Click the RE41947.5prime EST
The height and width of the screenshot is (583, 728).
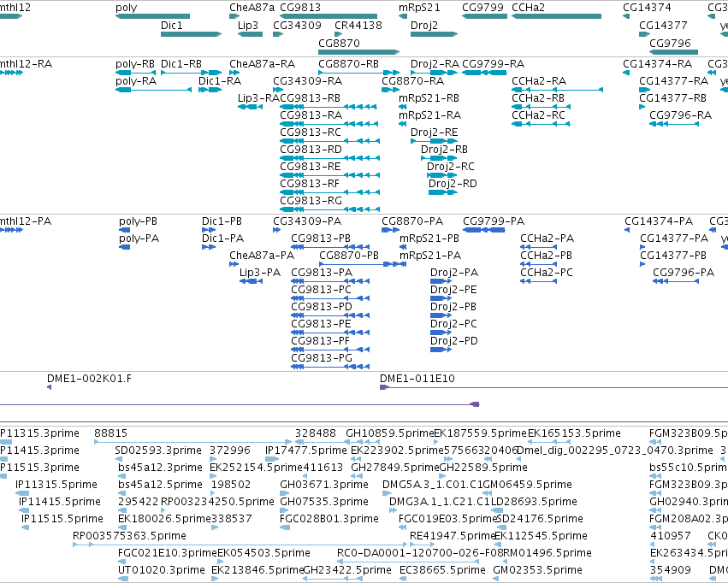422,545
